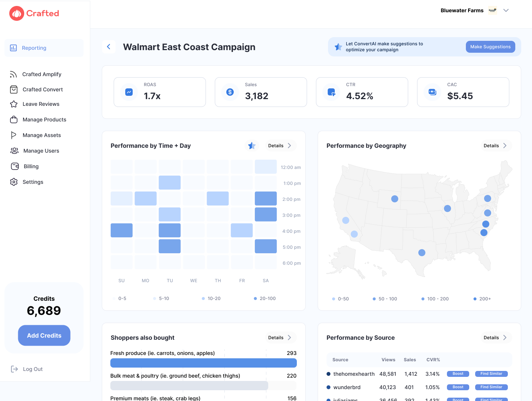Click the Add Credits button
The image size is (532, 401).
(44, 335)
